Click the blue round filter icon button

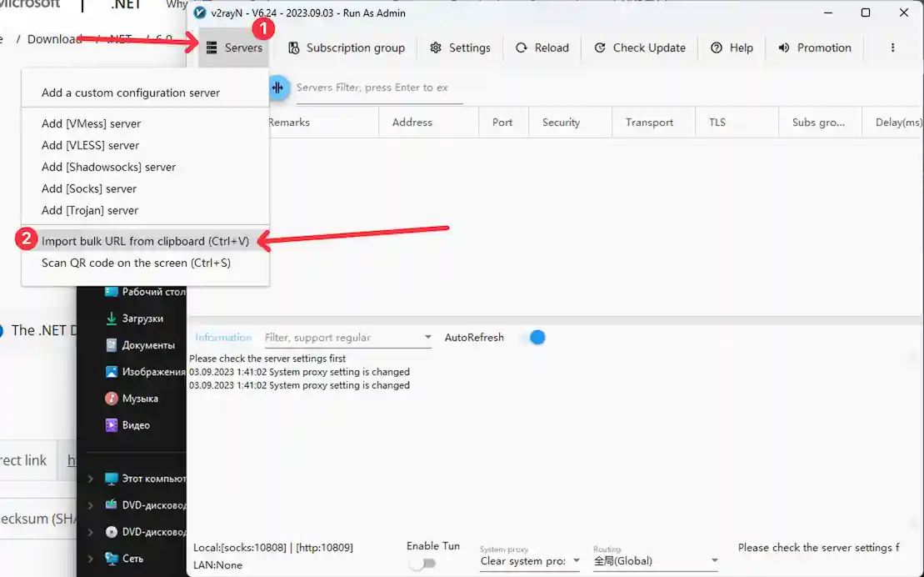[277, 88]
